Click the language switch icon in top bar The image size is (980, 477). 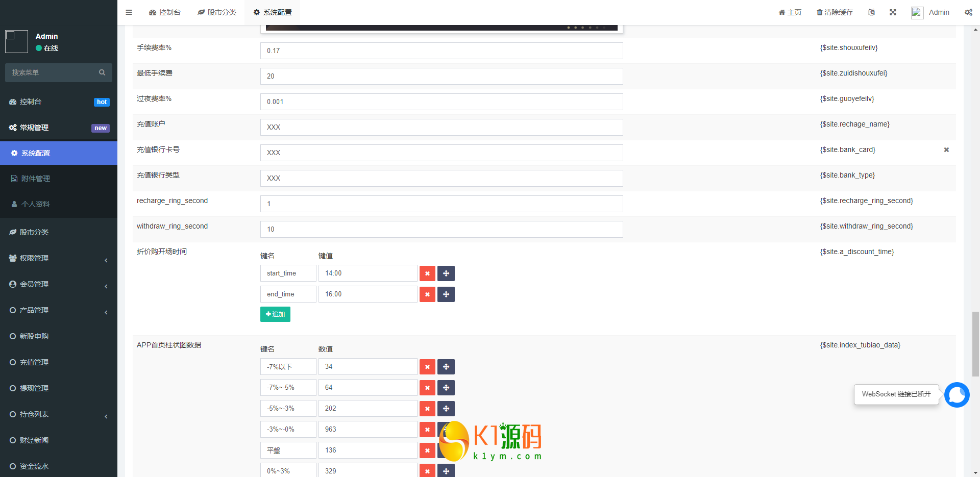[x=871, y=12]
